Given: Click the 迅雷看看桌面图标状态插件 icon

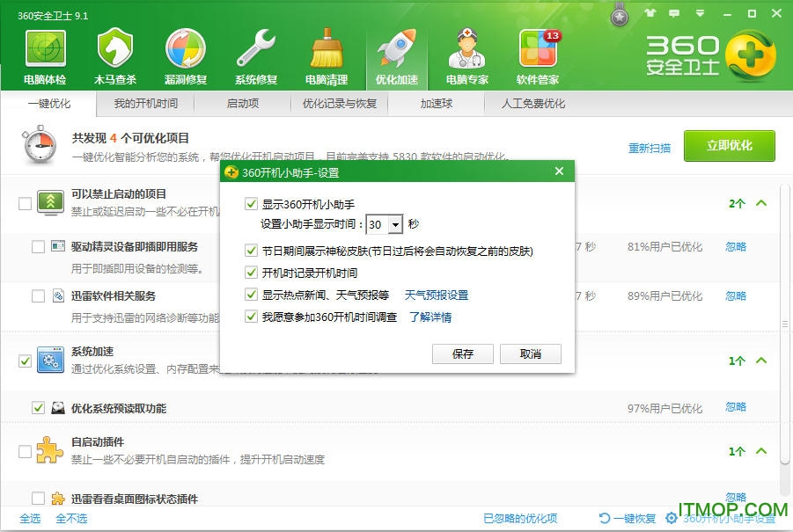Looking at the screenshot, I should [x=58, y=499].
